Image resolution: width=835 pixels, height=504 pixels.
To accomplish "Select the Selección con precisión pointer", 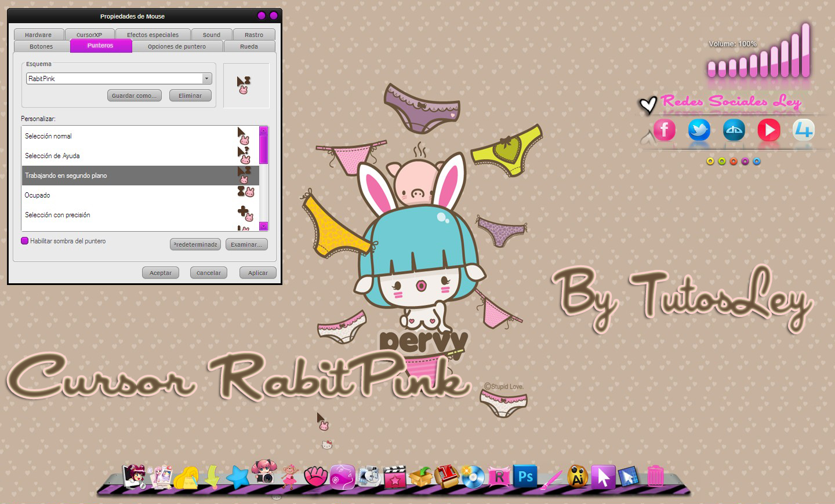I will [87, 215].
